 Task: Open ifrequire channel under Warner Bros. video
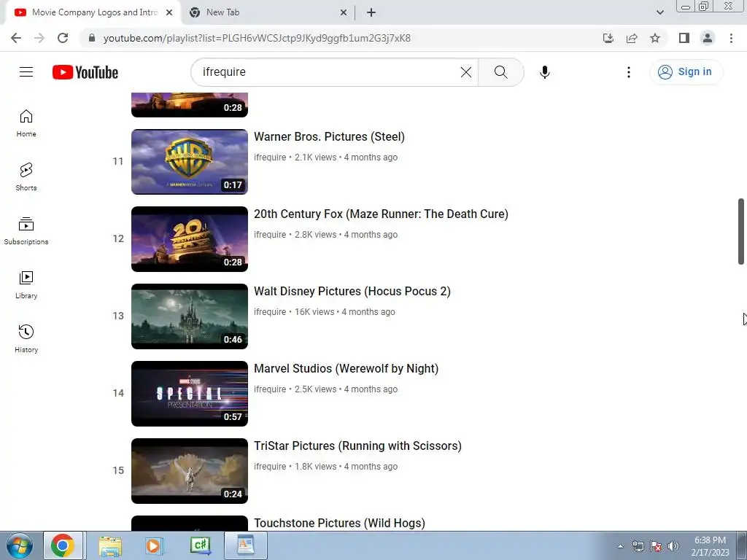270,157
